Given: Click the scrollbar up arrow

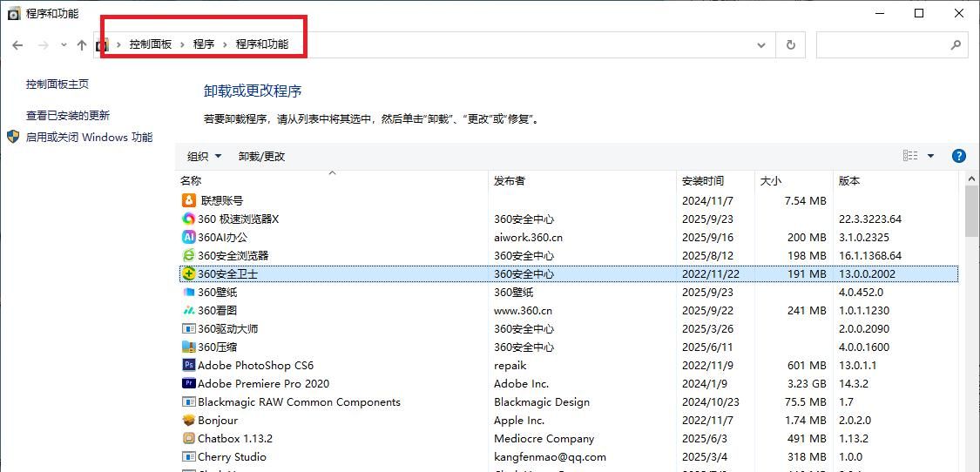Looking at the screenshot, I should click(972, 179).
